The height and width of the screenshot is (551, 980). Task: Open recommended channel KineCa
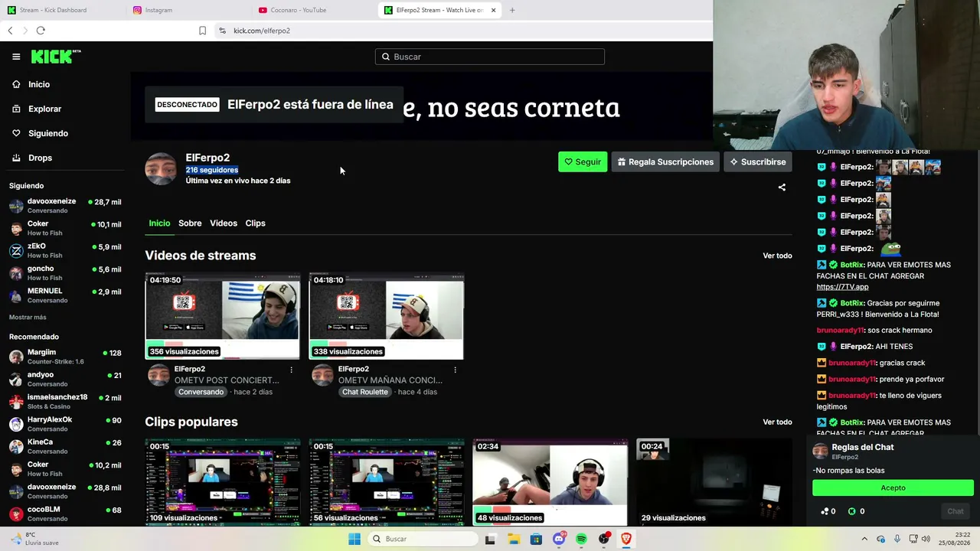(65, 446)
